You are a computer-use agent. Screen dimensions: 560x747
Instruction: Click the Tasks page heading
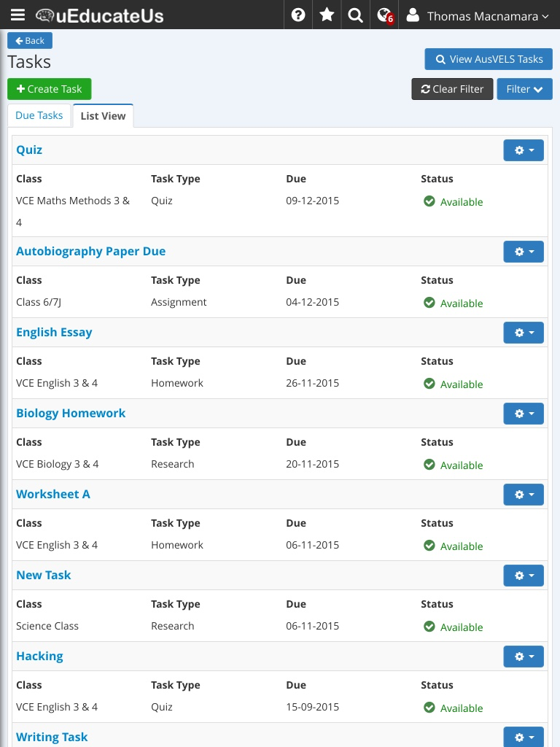click(29, 62)
